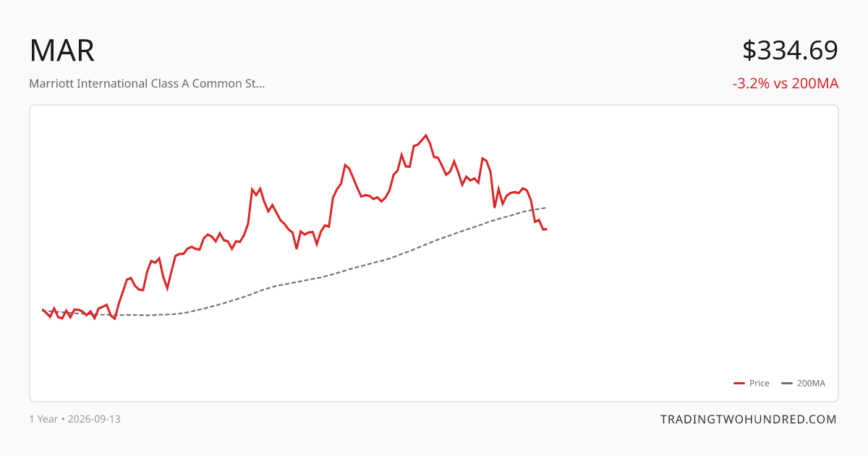The image size is (868, 456).
Task: Open the TRADINGTWOHUNDRED.COM link
Action: tap(749, 419)
